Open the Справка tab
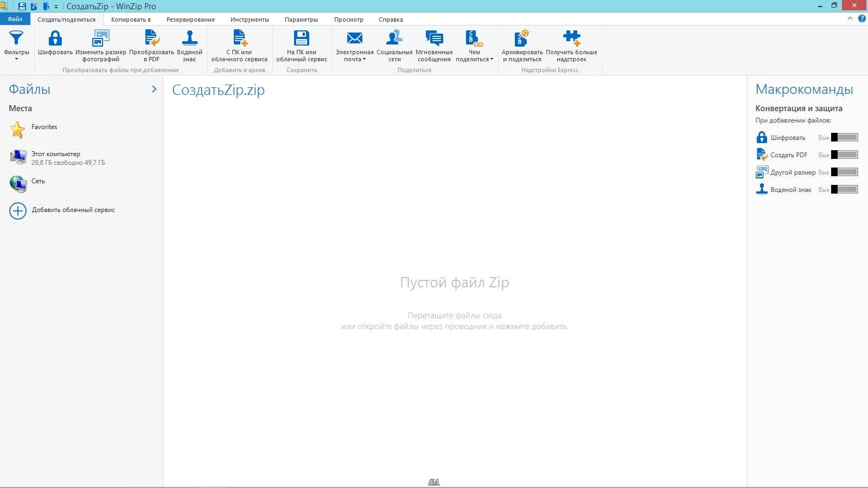 point(391,20)
